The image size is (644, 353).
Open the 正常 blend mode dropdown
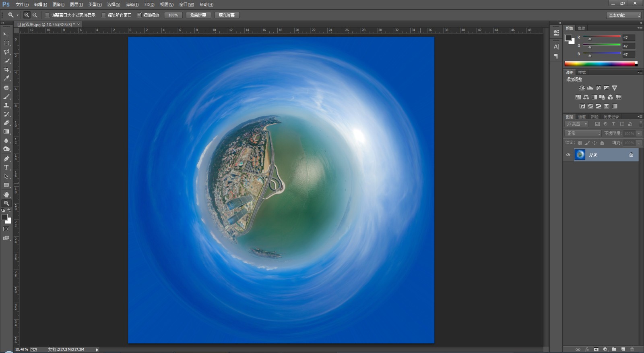583,133
